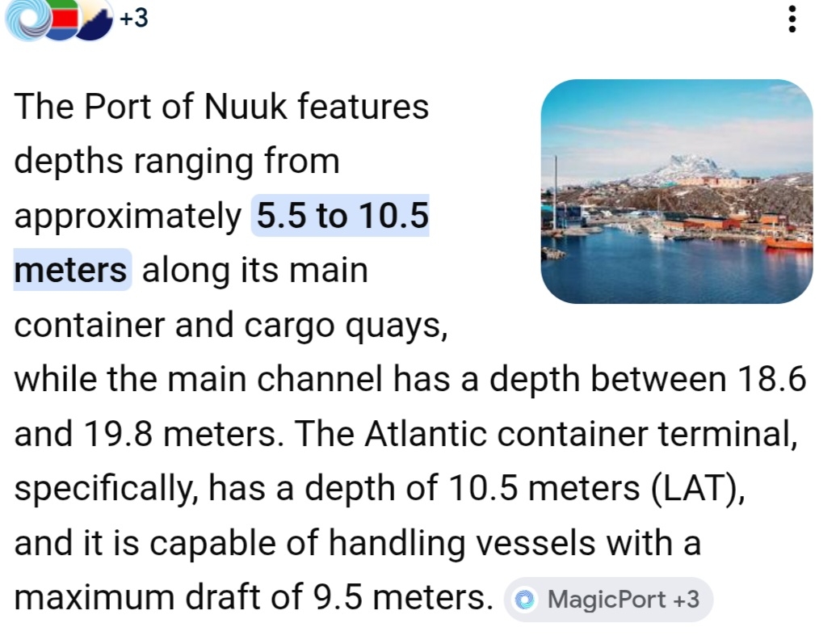Click the orange ship in the harbor photo

click(788, 240)
